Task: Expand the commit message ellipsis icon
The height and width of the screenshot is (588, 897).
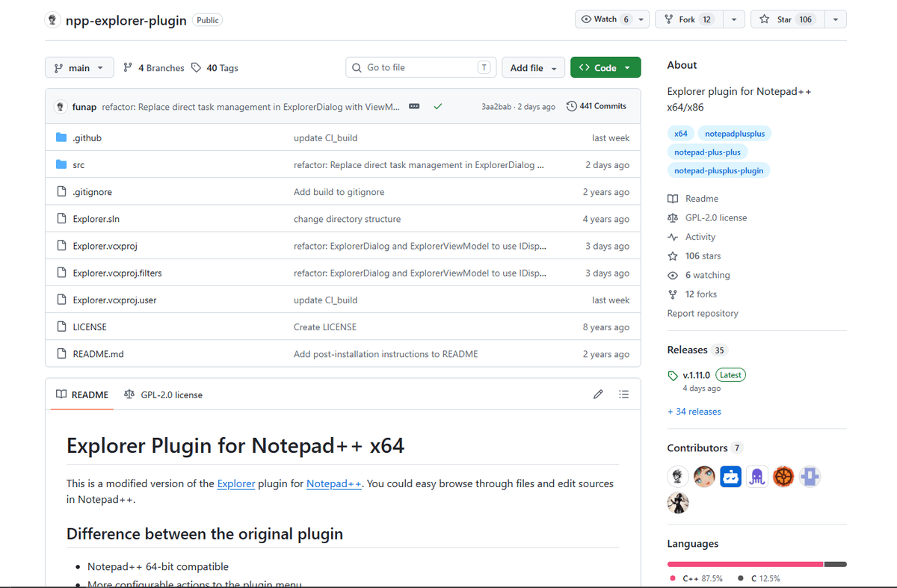Action: pyautogui.click(x=414, y=106)
